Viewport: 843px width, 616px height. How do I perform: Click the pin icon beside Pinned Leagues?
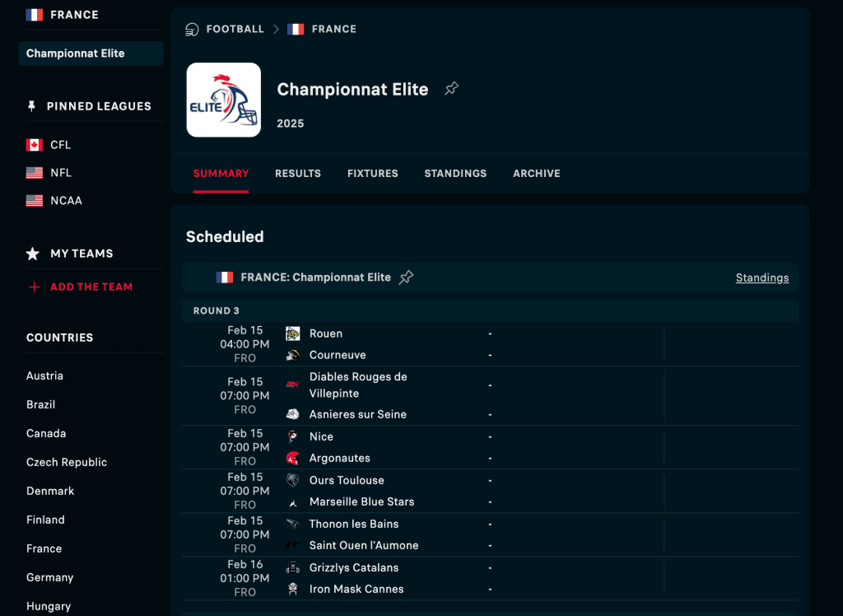coord(32,106)
